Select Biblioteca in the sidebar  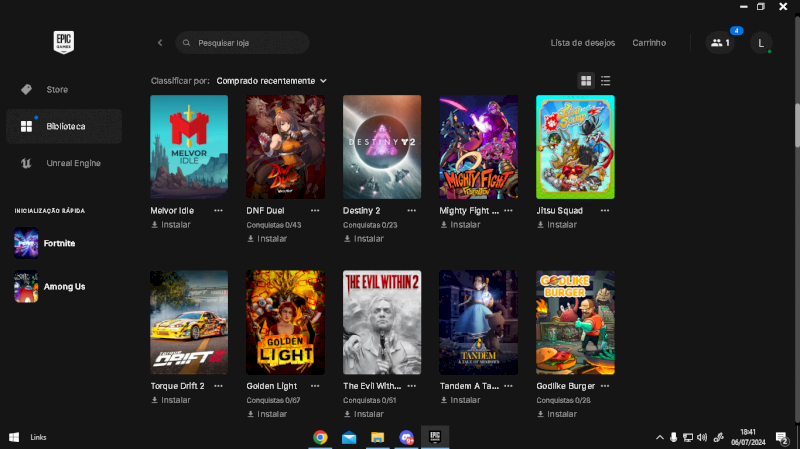pos(64,126)
